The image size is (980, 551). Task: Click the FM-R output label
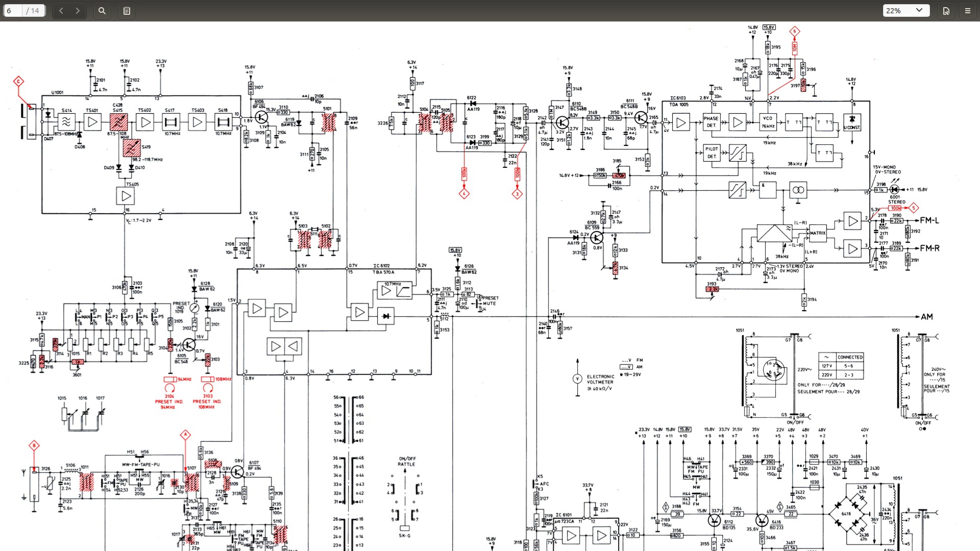tap(929, 248)
